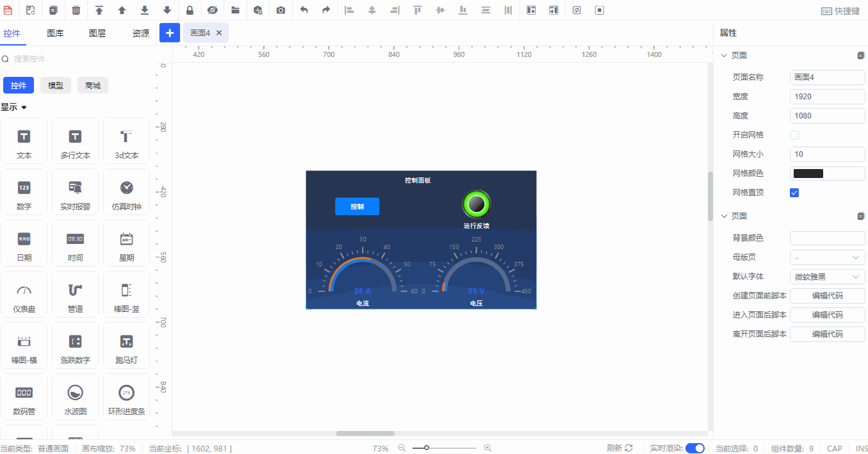This screenshot has width=868, height=454.
Task: Click 编辑代码 for 创建页面前脚本
Action: tap(827, 296)
